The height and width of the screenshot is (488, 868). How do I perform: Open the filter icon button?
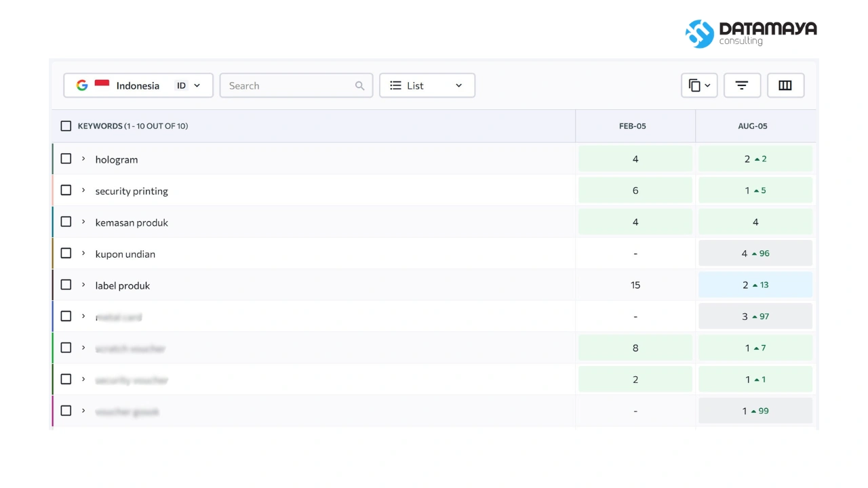click(742, 85)
